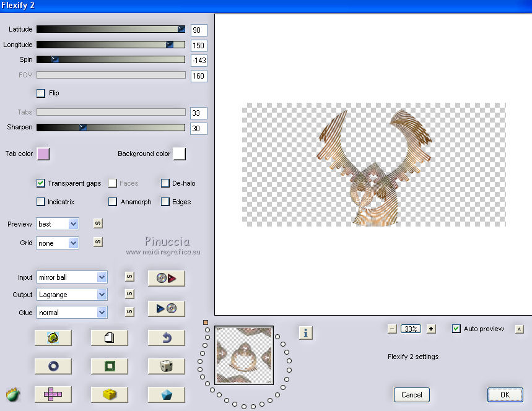Click the orange square preset marker
Viewport: 532px width, 411px height.
pyautogui.click(x=205, y=322)
